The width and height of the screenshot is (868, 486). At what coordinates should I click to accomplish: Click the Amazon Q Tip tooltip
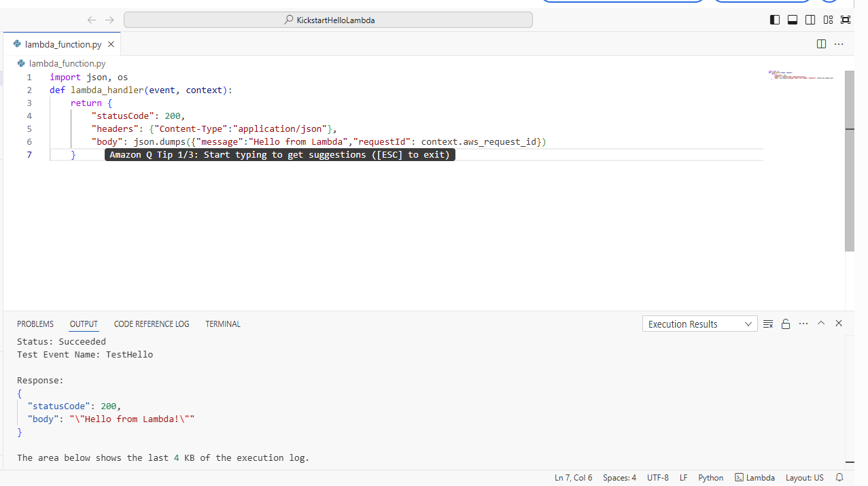pyautogui.click(x=280, y=155)
